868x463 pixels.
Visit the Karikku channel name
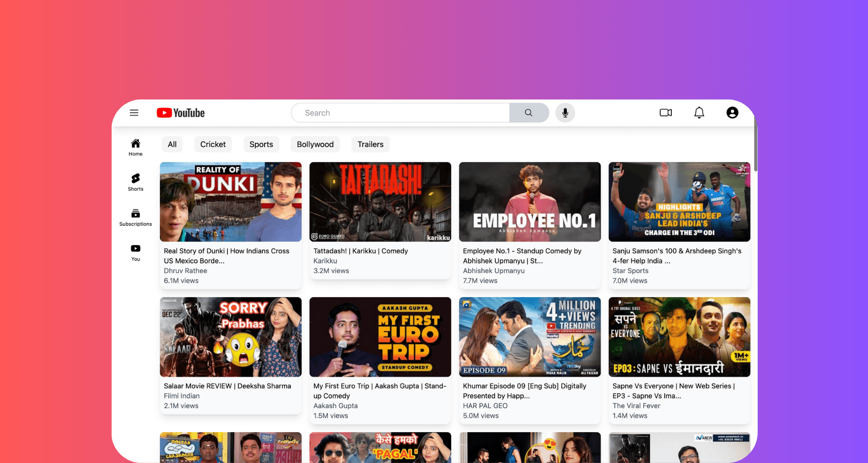(325, 261)
